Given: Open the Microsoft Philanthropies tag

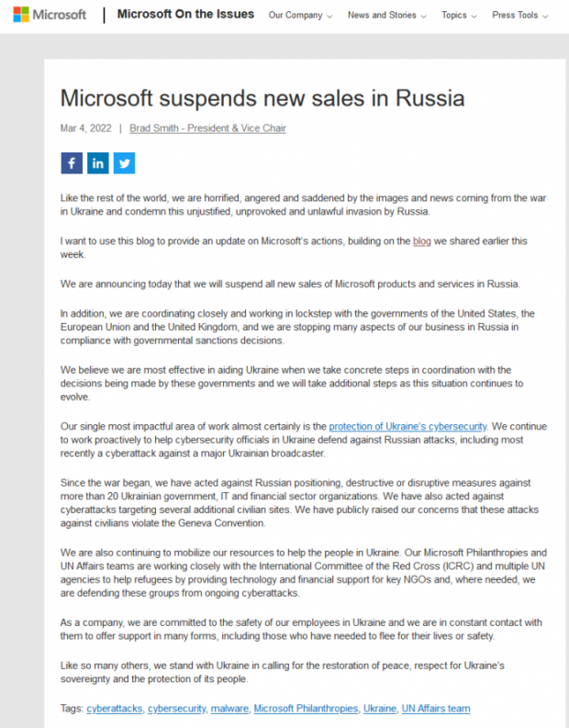Looking at the screenshot, I should pyautogui.click(x=306, y=709).
